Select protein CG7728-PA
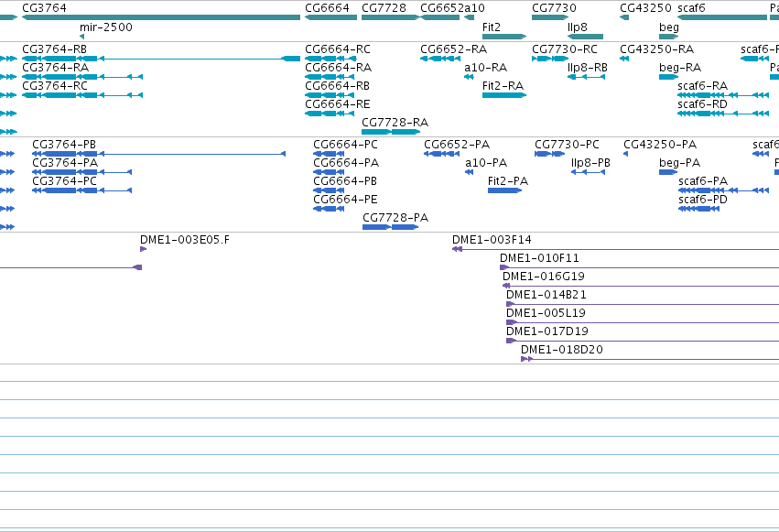 (391, 227)
